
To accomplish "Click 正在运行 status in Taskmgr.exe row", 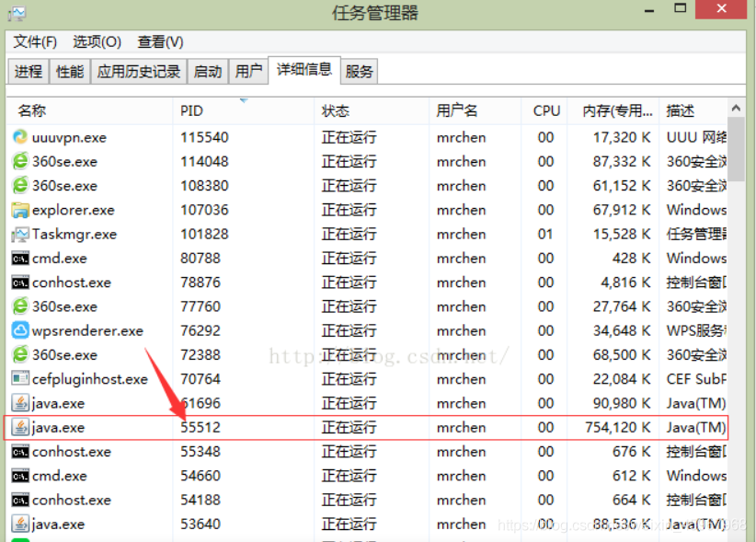I will 349,235.
